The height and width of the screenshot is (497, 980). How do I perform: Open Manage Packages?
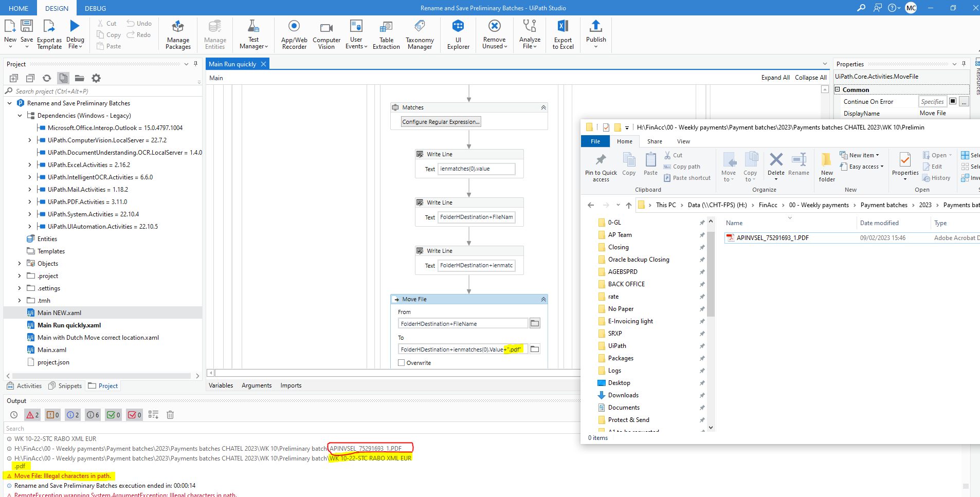click(177, 34)
